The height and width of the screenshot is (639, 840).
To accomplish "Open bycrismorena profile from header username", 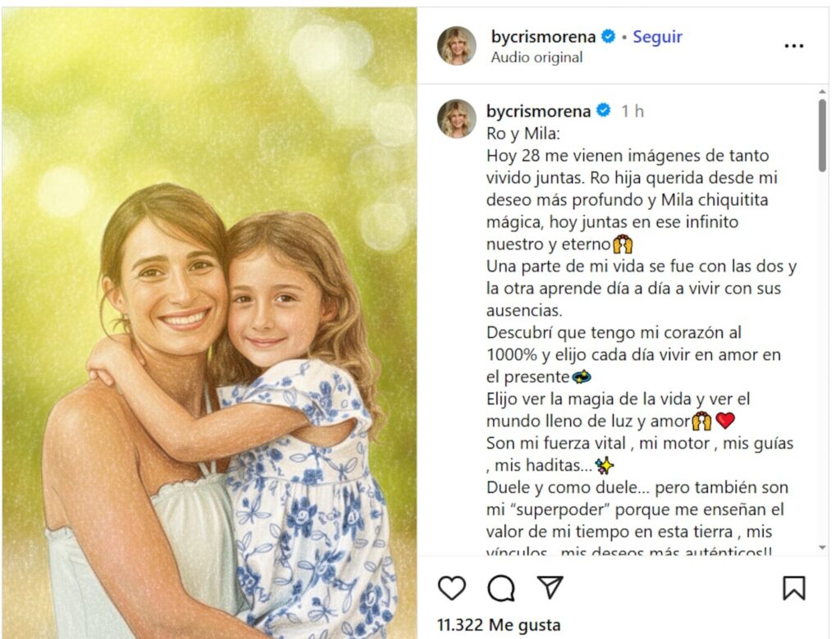I will point(543,37).
